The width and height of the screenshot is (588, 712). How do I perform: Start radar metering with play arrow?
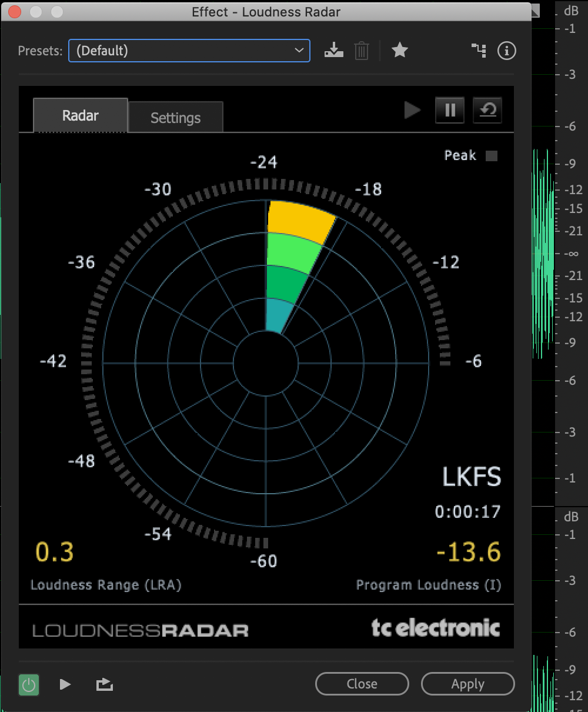(x=412, y=110)
